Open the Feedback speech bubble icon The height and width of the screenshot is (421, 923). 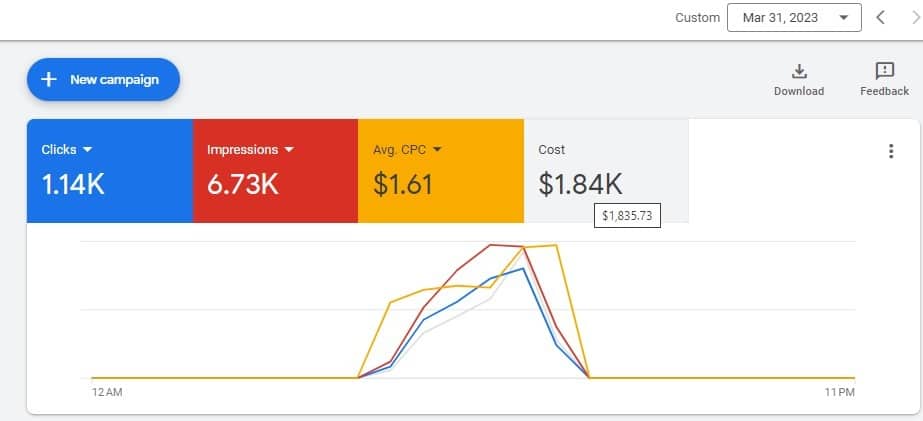coord(884,71)
